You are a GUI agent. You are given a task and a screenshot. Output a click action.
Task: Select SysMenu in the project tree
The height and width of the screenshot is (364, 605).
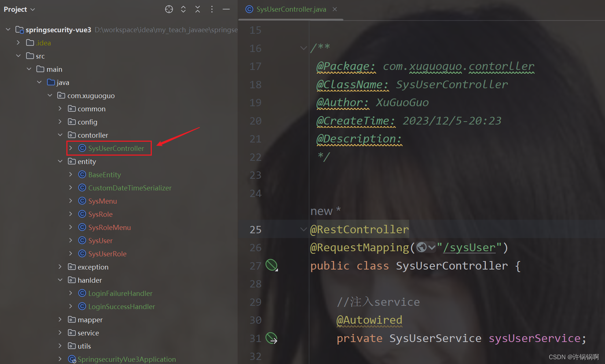point(102,201)
